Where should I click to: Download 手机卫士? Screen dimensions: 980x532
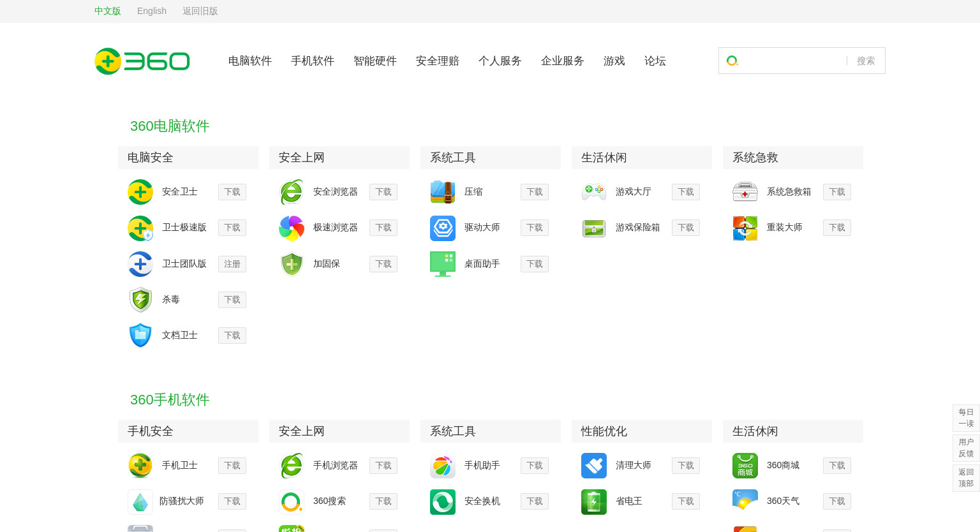coord(232,466)
